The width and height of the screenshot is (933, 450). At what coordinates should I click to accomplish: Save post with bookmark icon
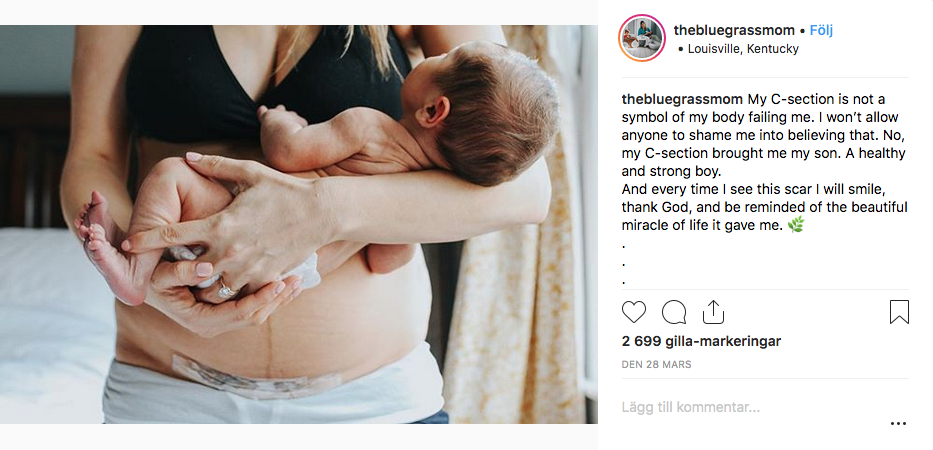pos(899,312)
